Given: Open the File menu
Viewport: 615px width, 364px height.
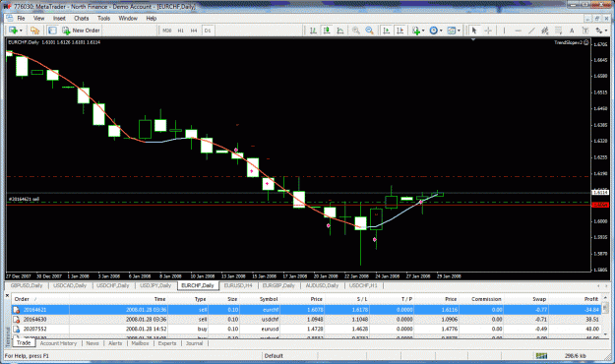Looking at the screenshot, I should click(x=21, y=18).
